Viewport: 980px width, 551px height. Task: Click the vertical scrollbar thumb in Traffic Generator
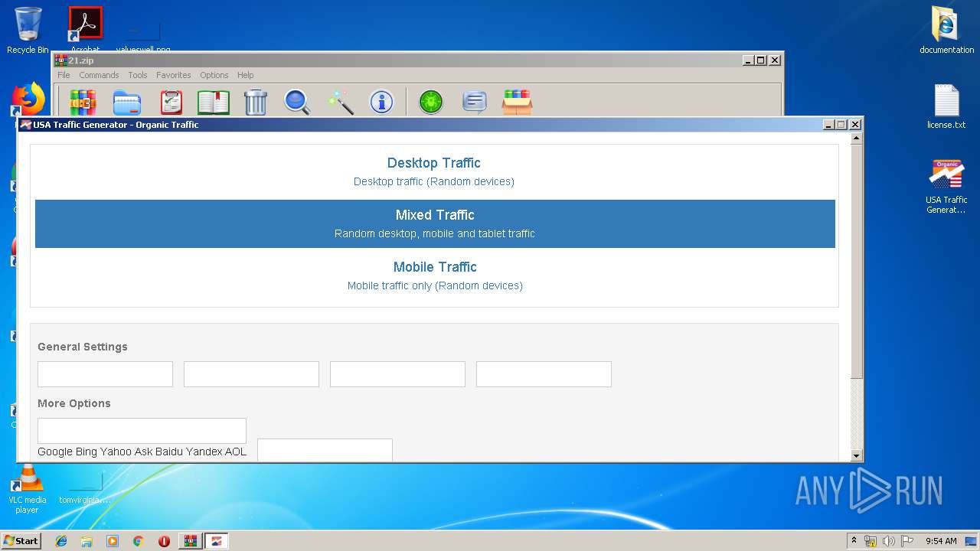pos(857,260)
